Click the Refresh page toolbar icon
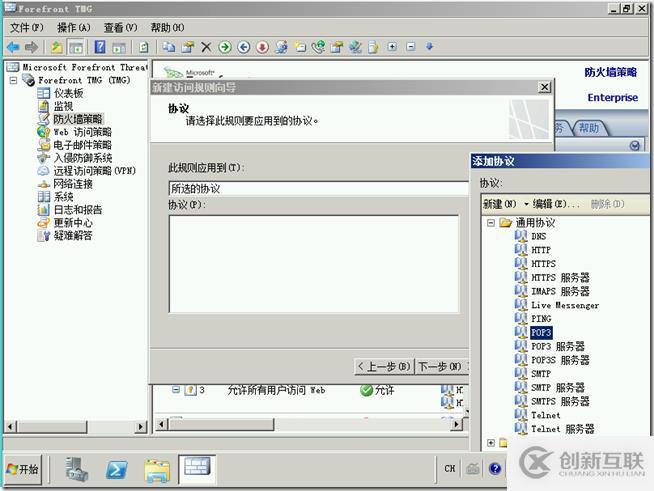 (143, 47)
